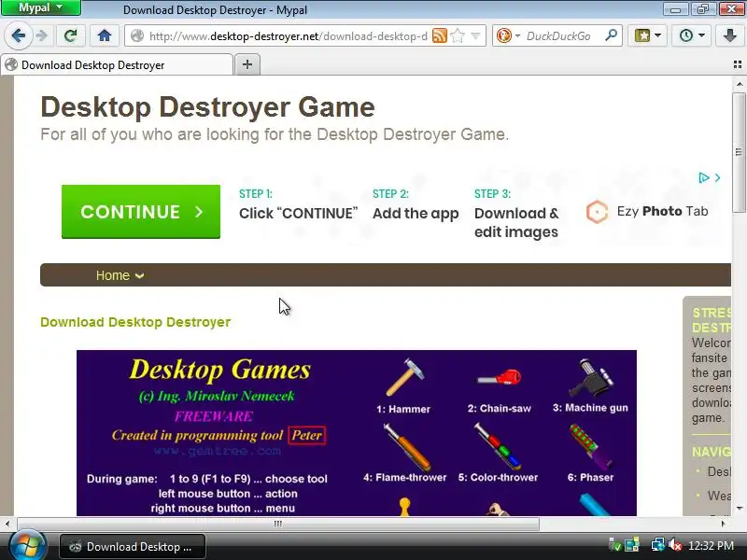
Task: Open the history clock button
Action: 692,35
